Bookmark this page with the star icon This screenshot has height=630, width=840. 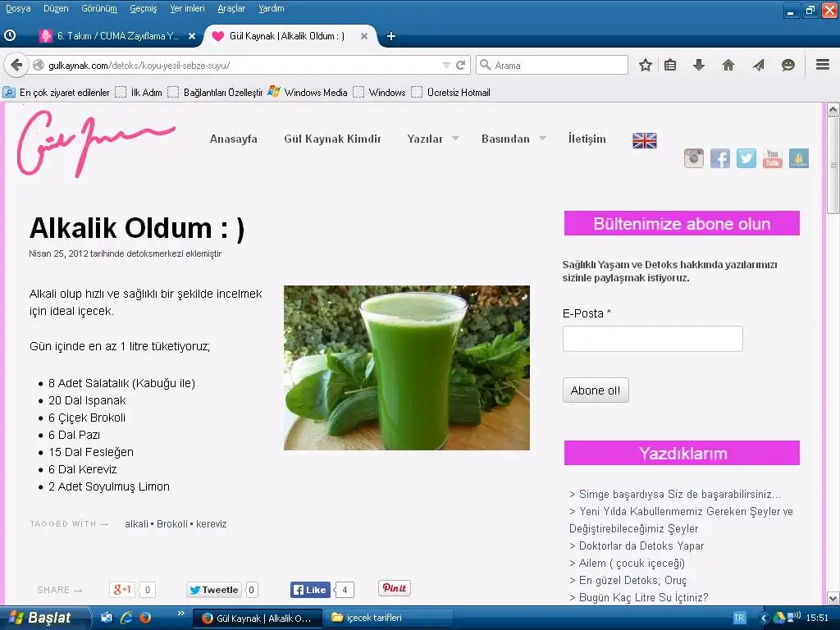click(x=646, y=66)
